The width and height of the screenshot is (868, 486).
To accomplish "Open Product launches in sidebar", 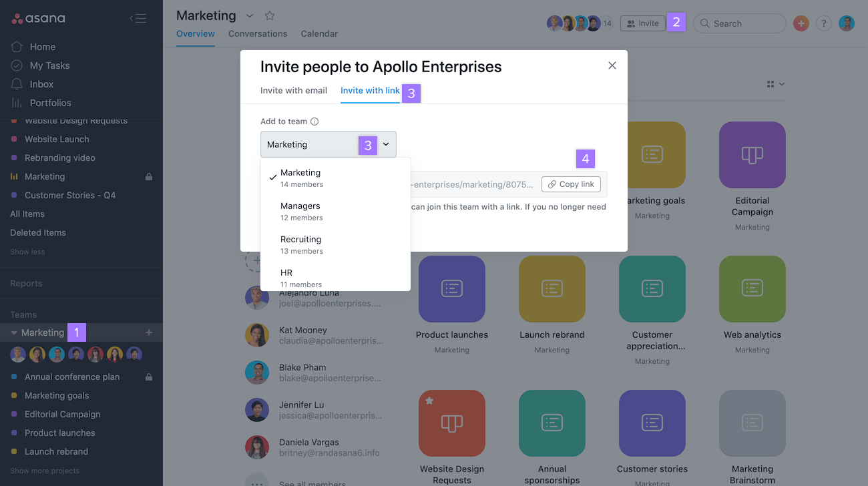I will [60, 433].
